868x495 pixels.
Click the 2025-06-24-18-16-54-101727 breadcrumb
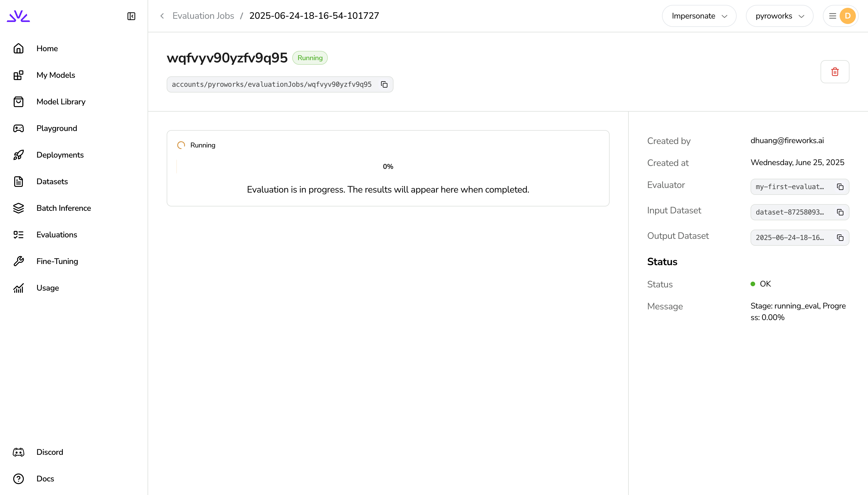[314, 16]
